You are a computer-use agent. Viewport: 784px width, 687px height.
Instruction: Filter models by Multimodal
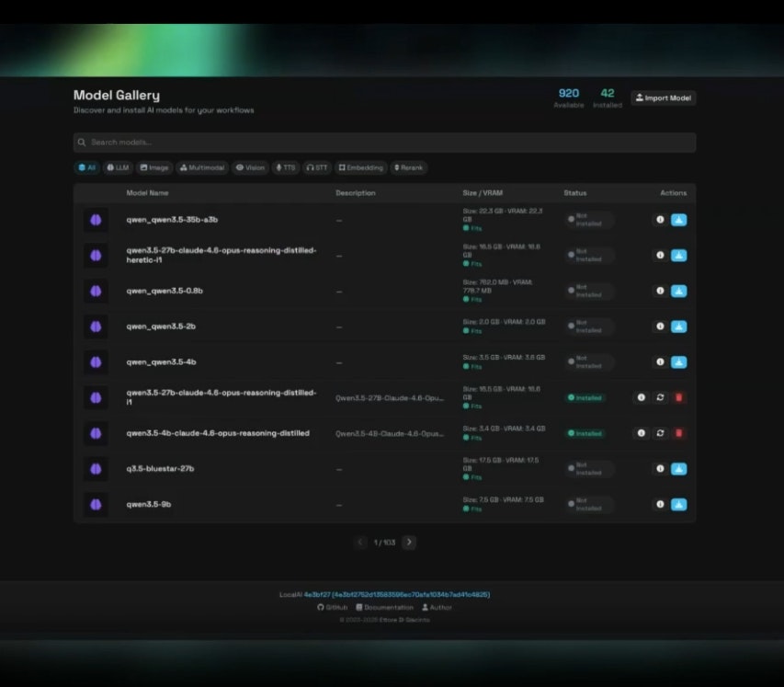pyautogui.click(x=202, y=167)
